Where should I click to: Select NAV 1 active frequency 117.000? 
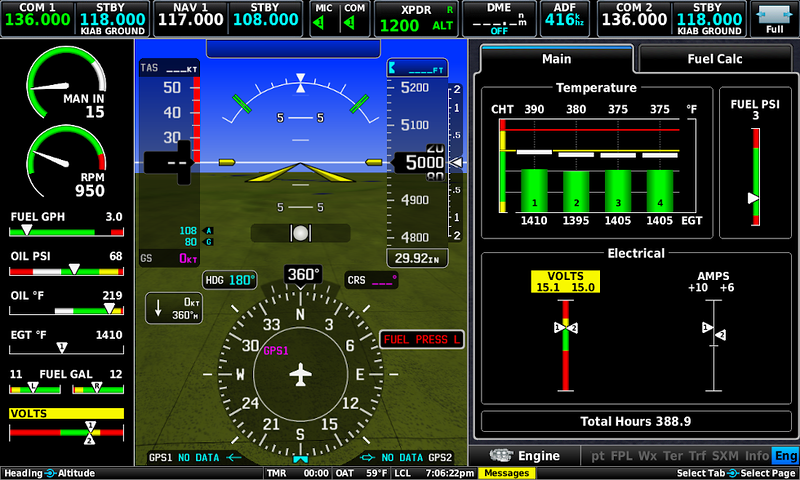click(190, 19)
